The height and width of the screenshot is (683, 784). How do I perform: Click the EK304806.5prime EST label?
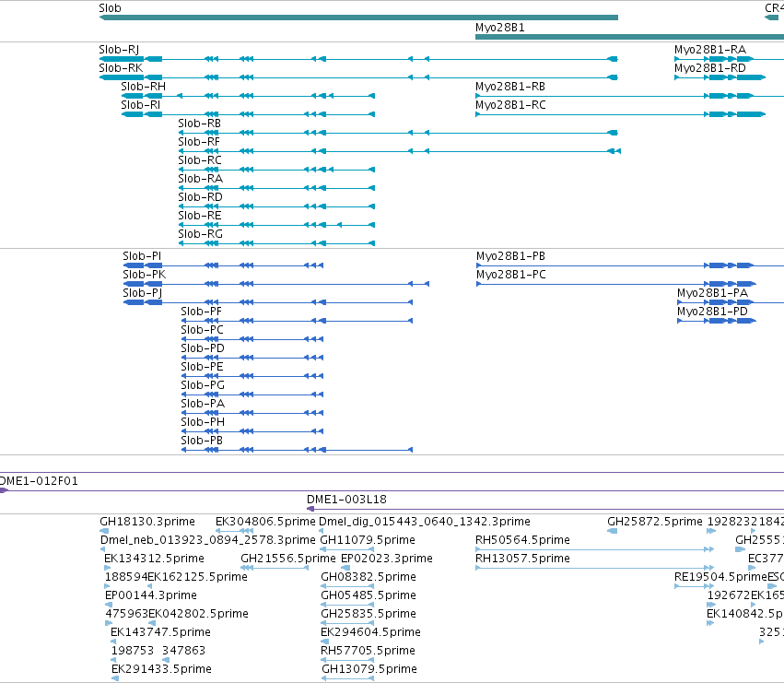[265, 522]
